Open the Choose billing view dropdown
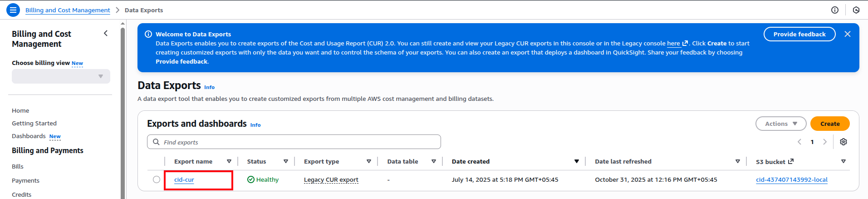The image size is (868, 199). tap(61, 76)
